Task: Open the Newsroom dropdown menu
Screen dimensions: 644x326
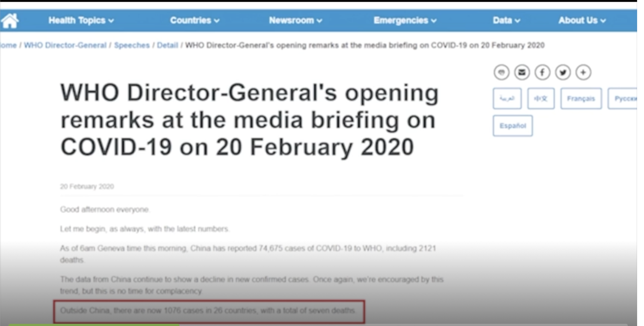Action: pos(295,21)
